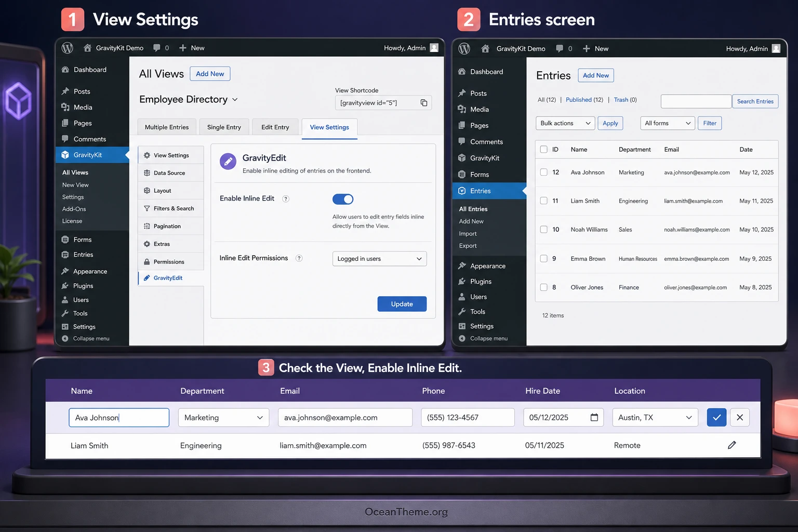
Task: Apply the selected bulk action
Action: click(x=610, y=123)
